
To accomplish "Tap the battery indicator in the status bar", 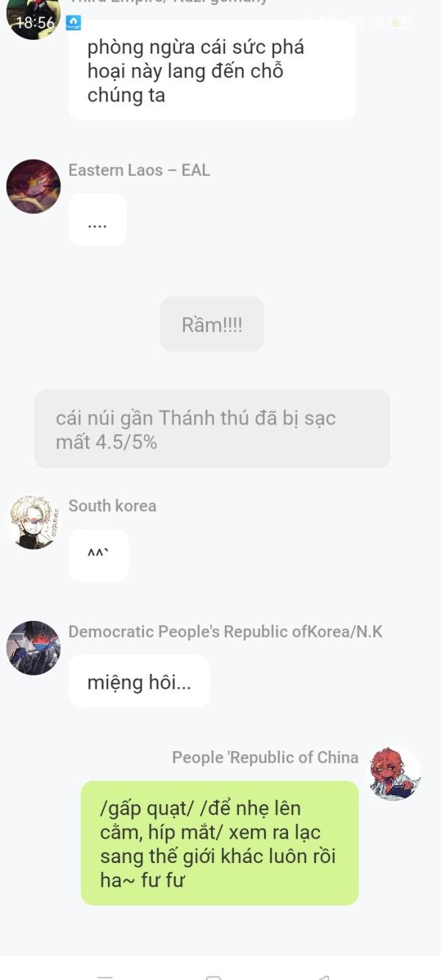I will [401, 23].
